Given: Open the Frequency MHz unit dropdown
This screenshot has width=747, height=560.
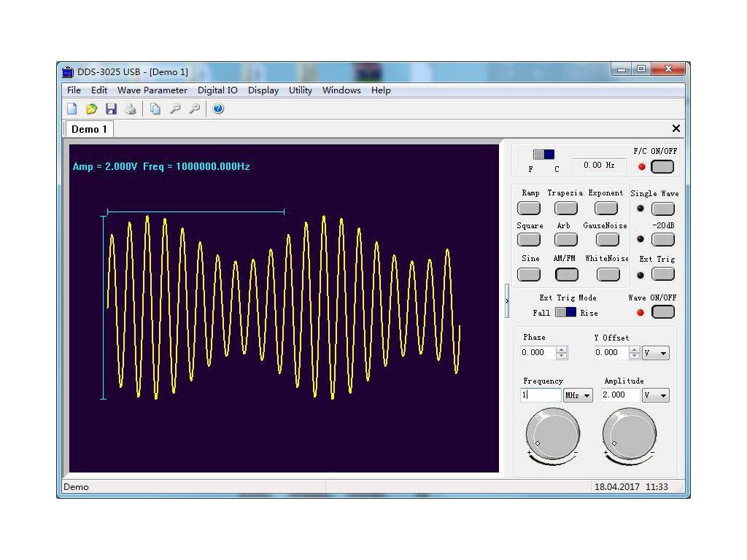Looking at the screenshot, I should click(577, 395).
